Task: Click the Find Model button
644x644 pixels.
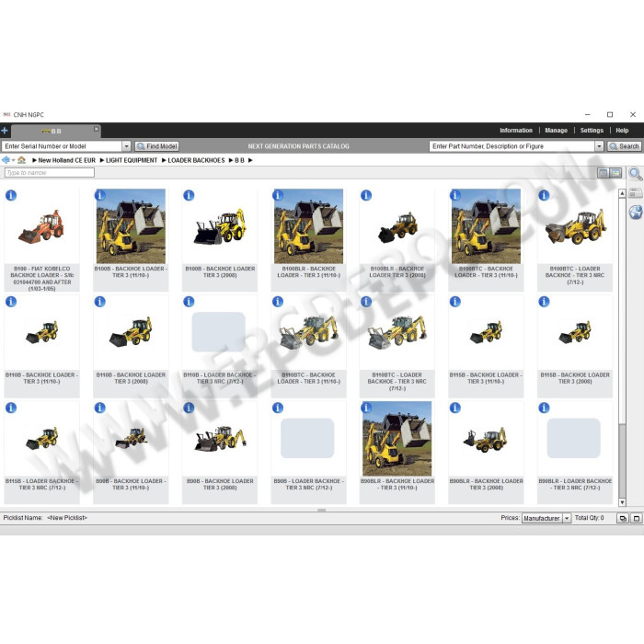Action: point(157,146)
